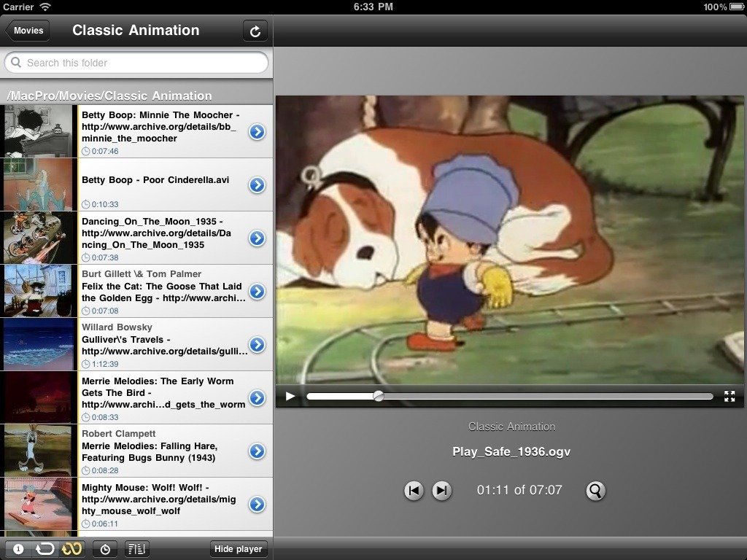Refresh the Classic Animation folder list
747x560 pixels.
pyautogui.click(x=255, y=31)
